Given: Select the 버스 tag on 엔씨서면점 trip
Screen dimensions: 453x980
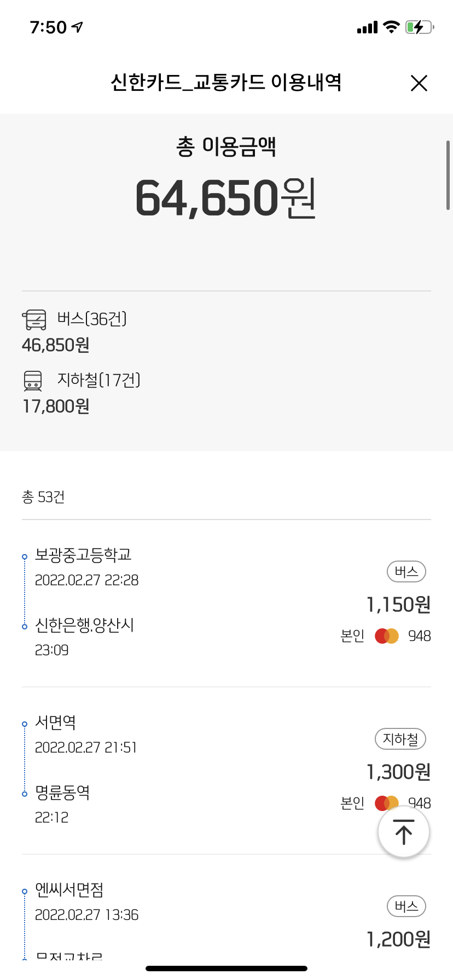Looking at the screenshot, I should (406, 907).
